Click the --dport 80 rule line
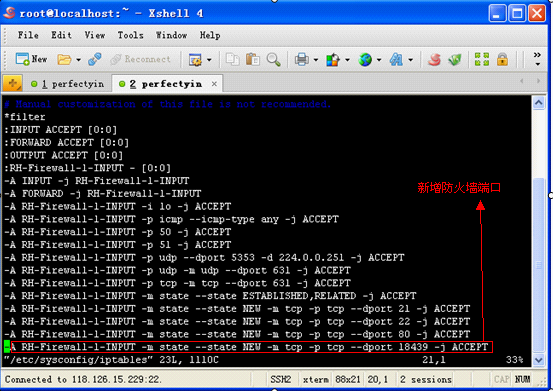This screenshot has height=392, width=554. (237, 334)
